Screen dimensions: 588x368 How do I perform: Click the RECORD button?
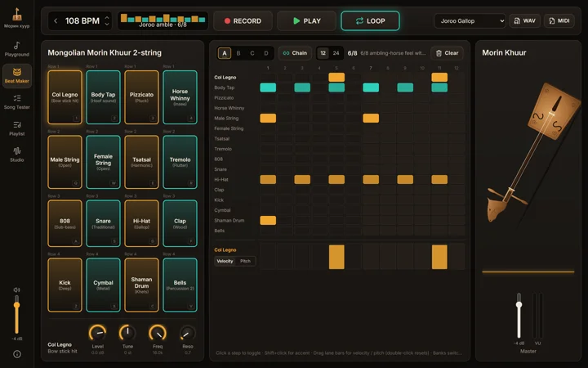pos(243,21)
